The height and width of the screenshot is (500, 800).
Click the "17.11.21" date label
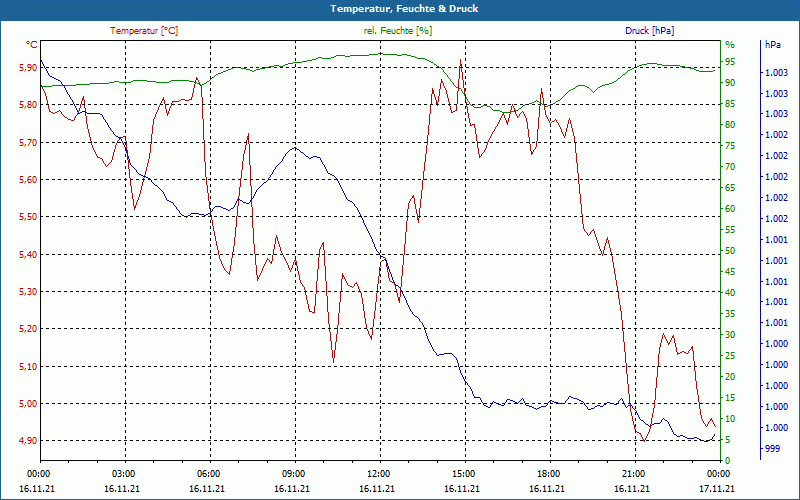click(717, 488)
